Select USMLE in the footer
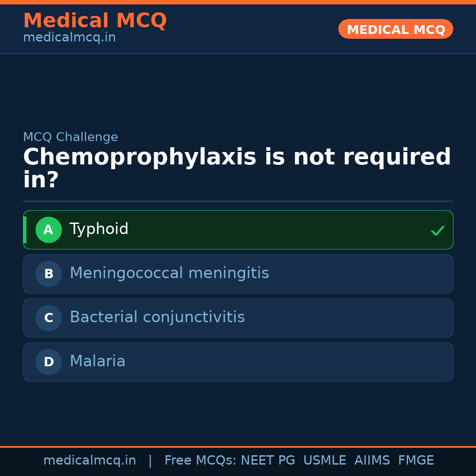The height and width of the screenshot is (476, 476). 324,461
